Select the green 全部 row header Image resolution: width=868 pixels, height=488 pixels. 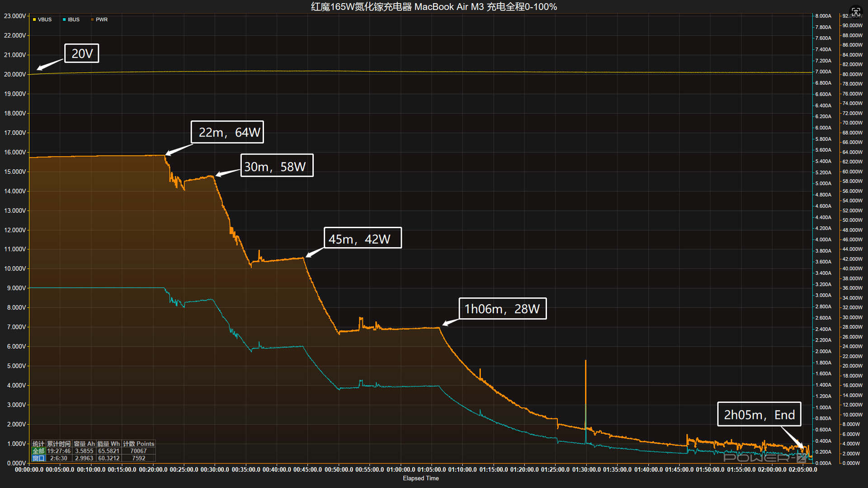tap(38, 451)
